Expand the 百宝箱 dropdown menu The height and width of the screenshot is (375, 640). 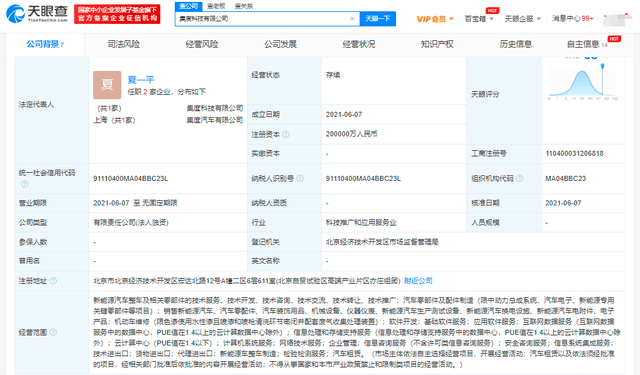[x=479, y=19]
